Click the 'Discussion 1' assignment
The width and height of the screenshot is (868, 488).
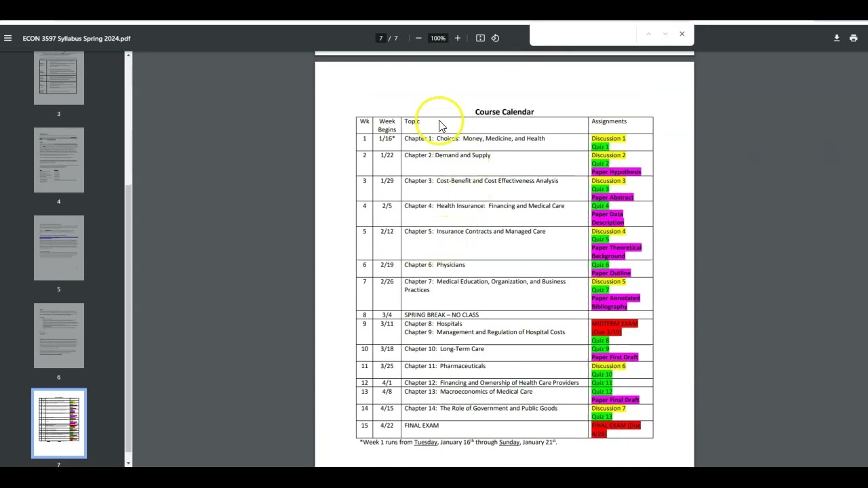(x=608, y=138)
